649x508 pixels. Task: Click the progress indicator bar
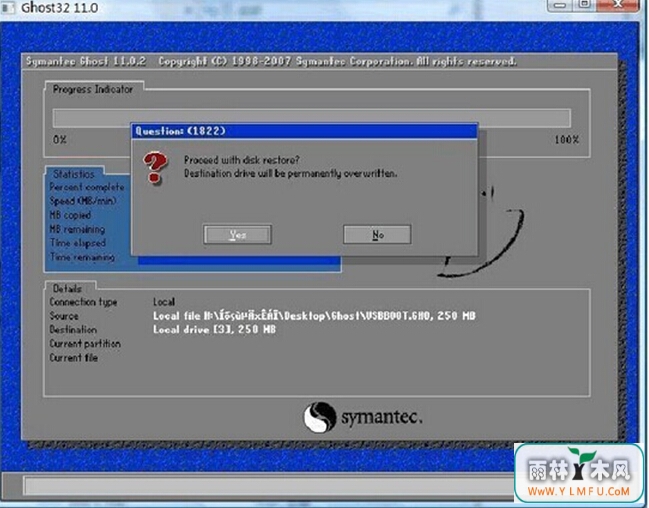pyautogui.click(x=312, y=118)
